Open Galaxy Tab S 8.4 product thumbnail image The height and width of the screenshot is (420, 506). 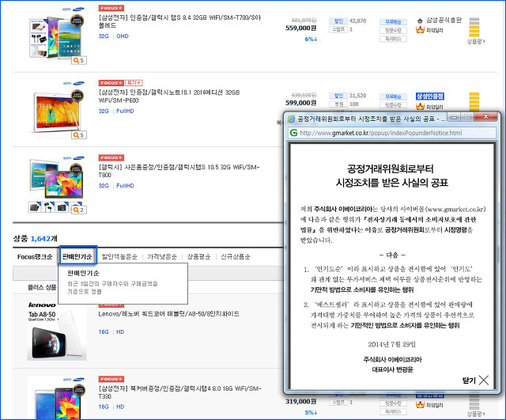click(x=57, y=37)
